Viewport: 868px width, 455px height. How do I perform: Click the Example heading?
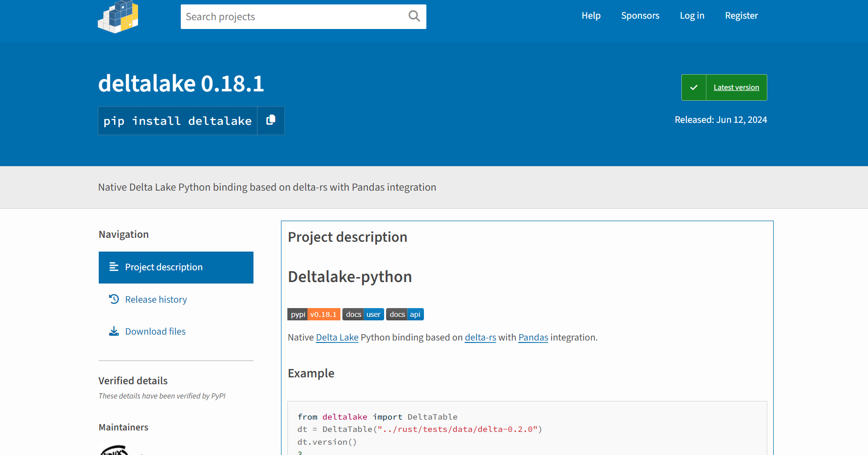[311, 373]
